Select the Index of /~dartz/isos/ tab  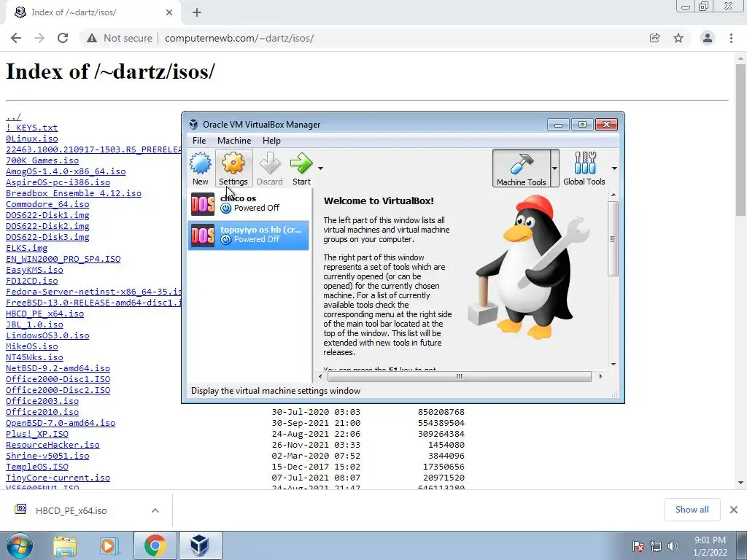93,13
